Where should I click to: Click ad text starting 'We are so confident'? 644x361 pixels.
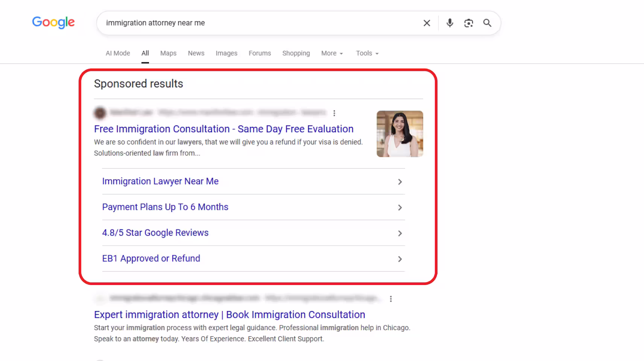tap(228, 147)
